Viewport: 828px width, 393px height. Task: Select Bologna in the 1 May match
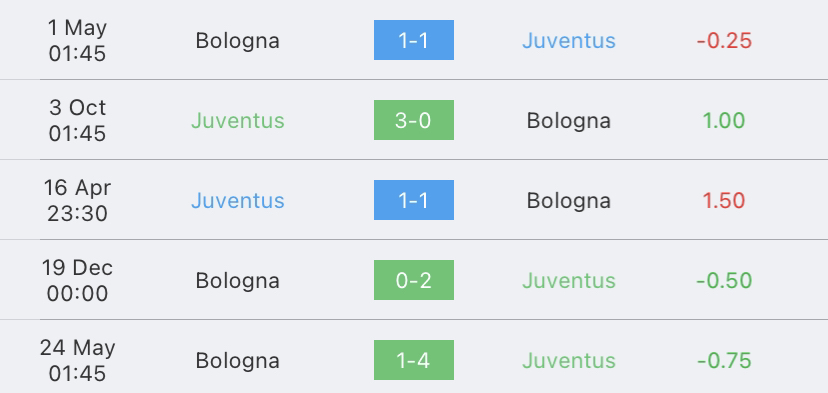tap(237, 41)
